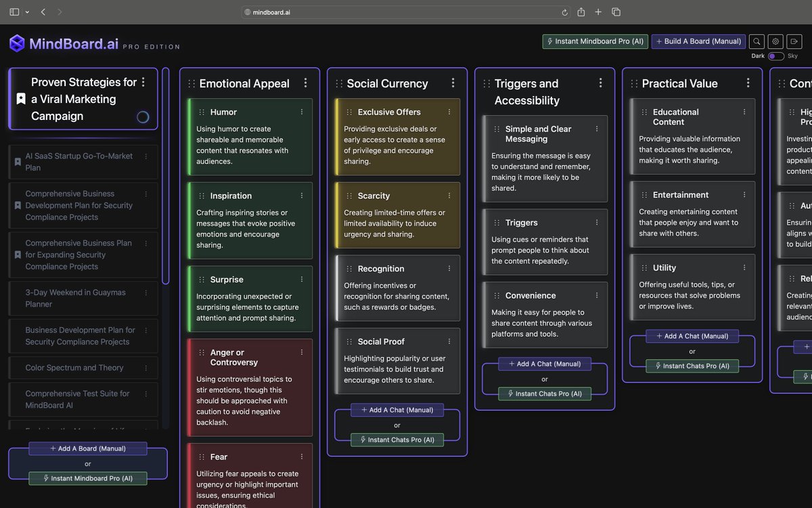812x508 pixels.
Task: Open the Humor card options menu
Action: [x=302, y=112]
